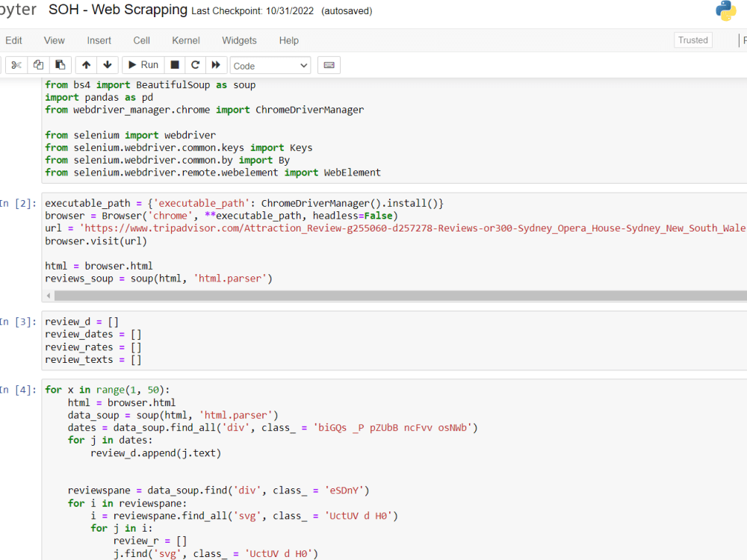This screenshot has width=747, height=560.
Task: Restart the kernel via circular arrow icon
Action: click(x=195, y=65)
